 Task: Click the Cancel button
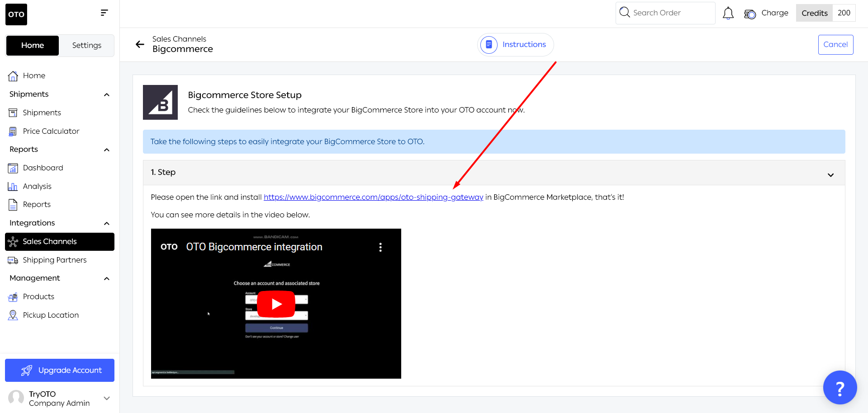point(835,45)
